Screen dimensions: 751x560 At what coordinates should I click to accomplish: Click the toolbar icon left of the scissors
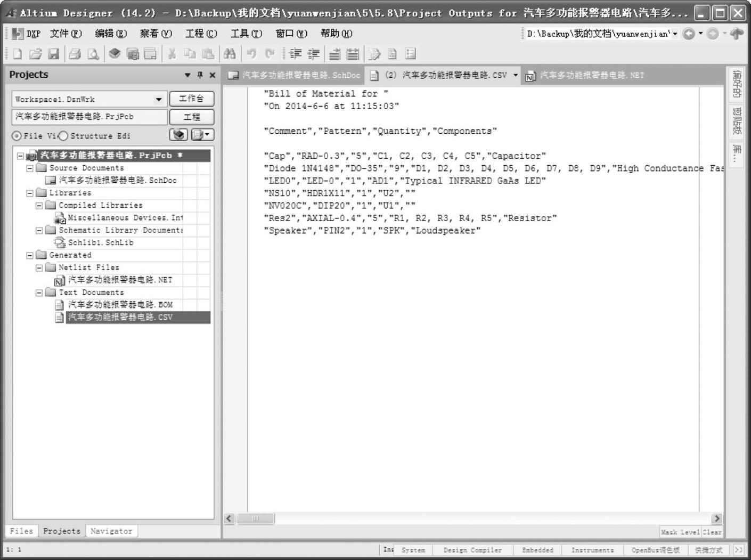point(151,54)
